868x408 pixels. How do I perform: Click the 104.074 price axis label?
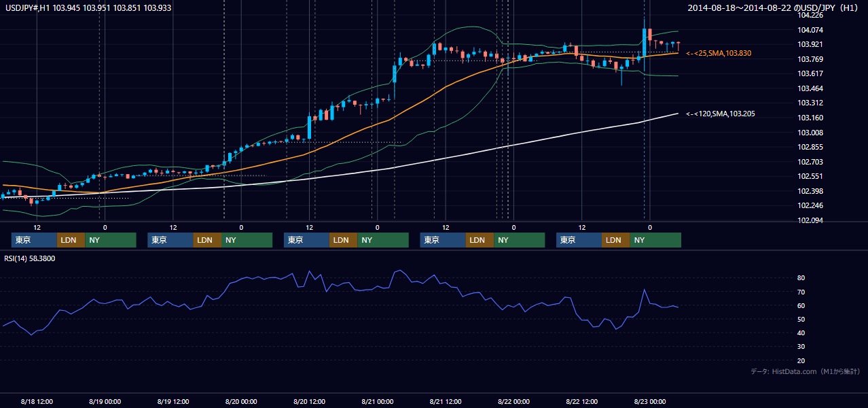coord(810,30)
